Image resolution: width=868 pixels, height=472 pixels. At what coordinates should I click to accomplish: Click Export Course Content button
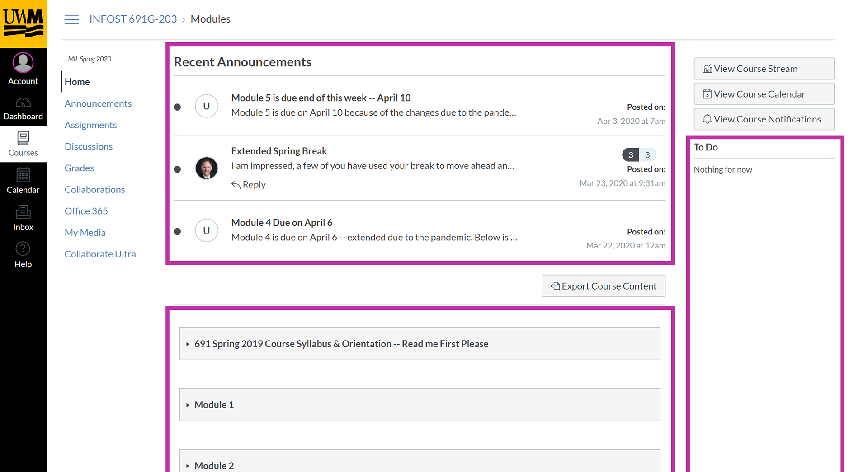coord(604,286)
